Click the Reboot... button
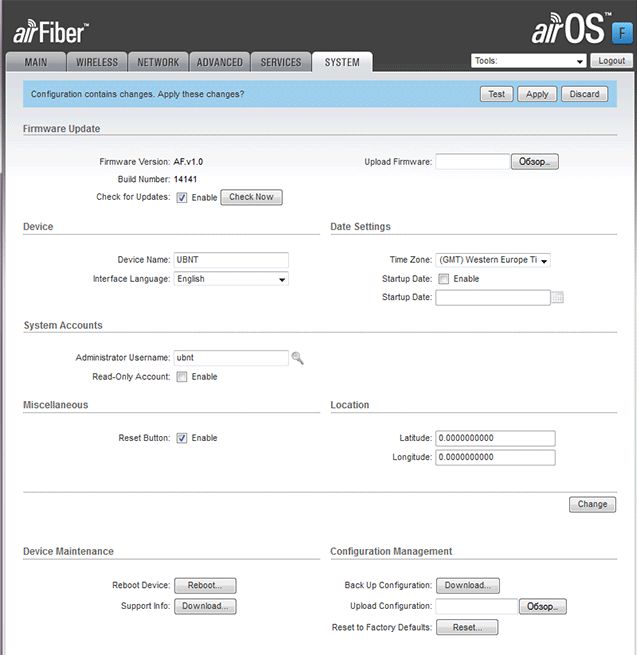The image size is (637, 655). pos(205,586)
